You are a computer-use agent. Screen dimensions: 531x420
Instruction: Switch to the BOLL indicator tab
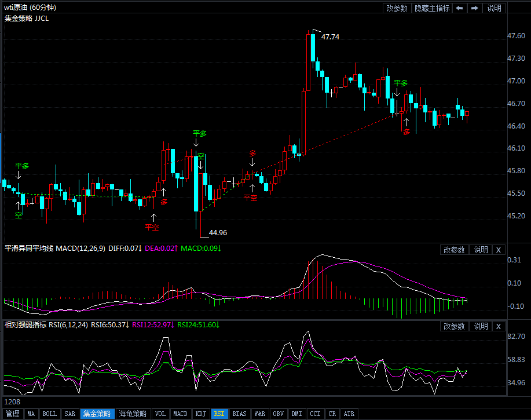pyautogui.click(x=50, y=414)
